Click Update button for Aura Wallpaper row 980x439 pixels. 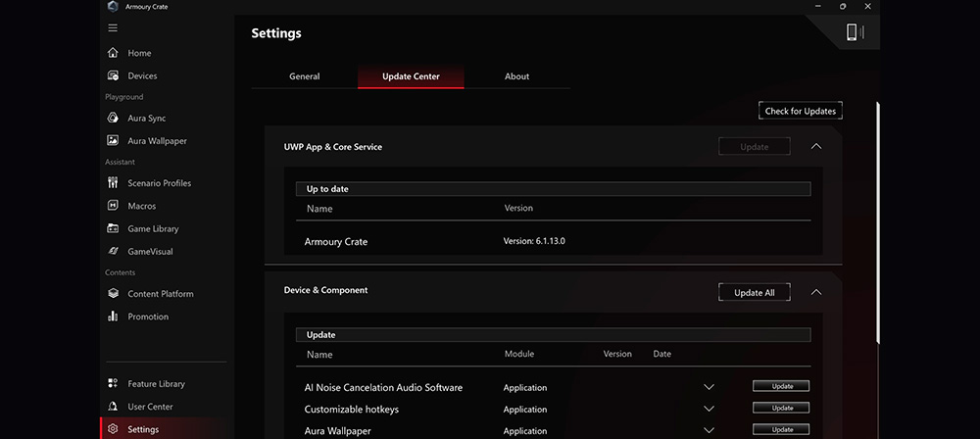(781, 429)
